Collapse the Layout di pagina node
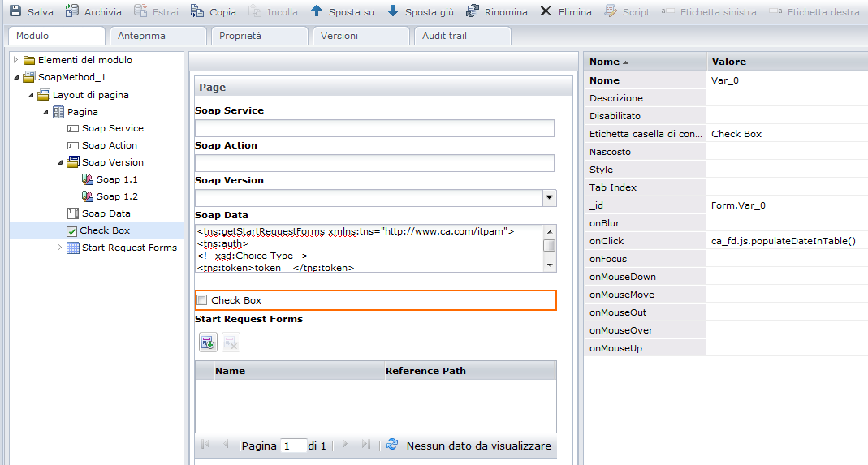868x465 pixels. [x=31, y=95]
